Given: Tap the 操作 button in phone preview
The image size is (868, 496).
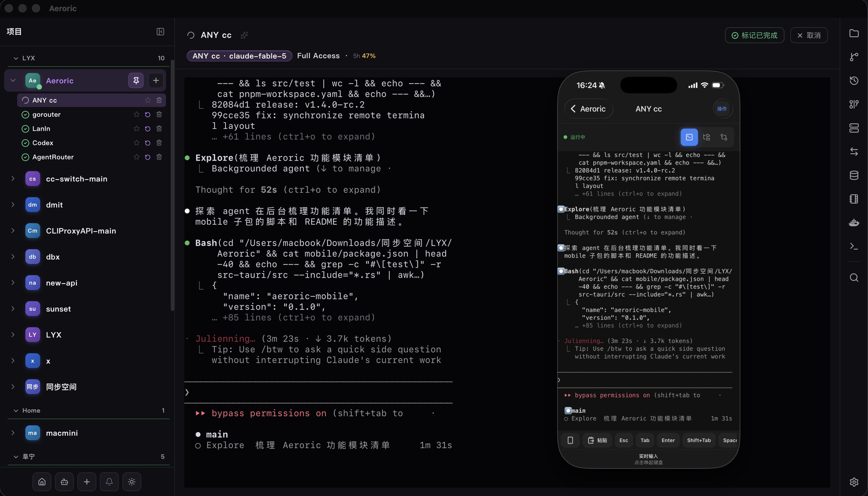Looking at the screenshot, I should click(x=722, y=109).
